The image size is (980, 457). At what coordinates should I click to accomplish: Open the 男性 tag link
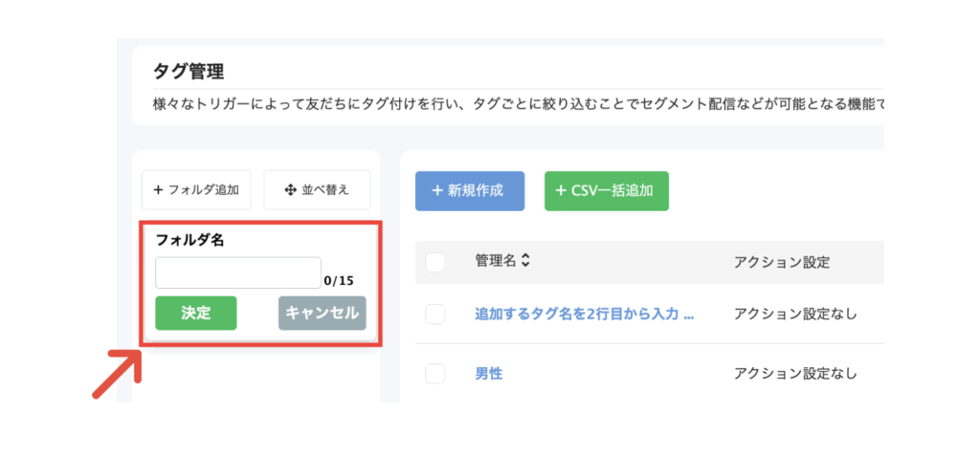[x=489, y=373]
